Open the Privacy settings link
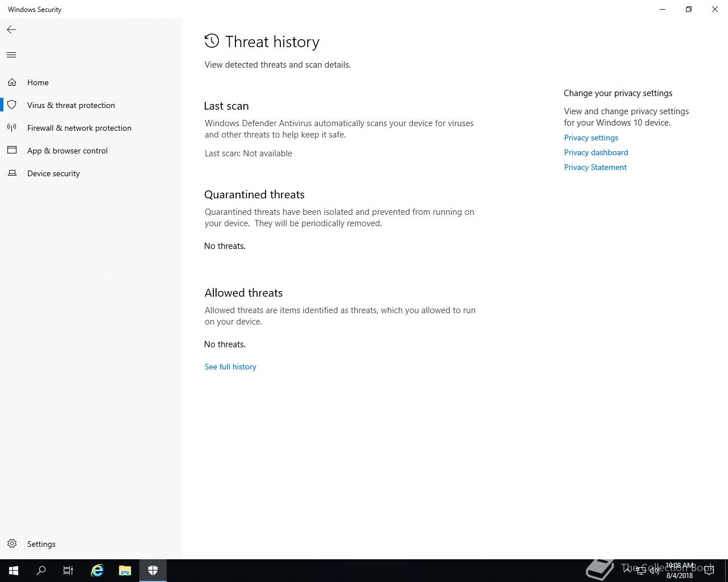728x582 pixels. [591, 138]
